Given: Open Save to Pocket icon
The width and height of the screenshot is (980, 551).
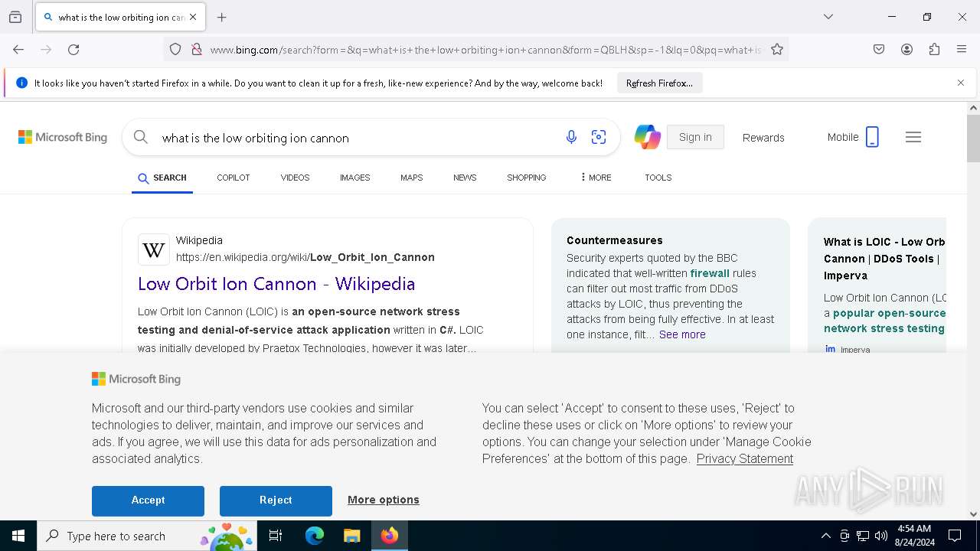Looking at the screenshot, I should tap(879, 49).
